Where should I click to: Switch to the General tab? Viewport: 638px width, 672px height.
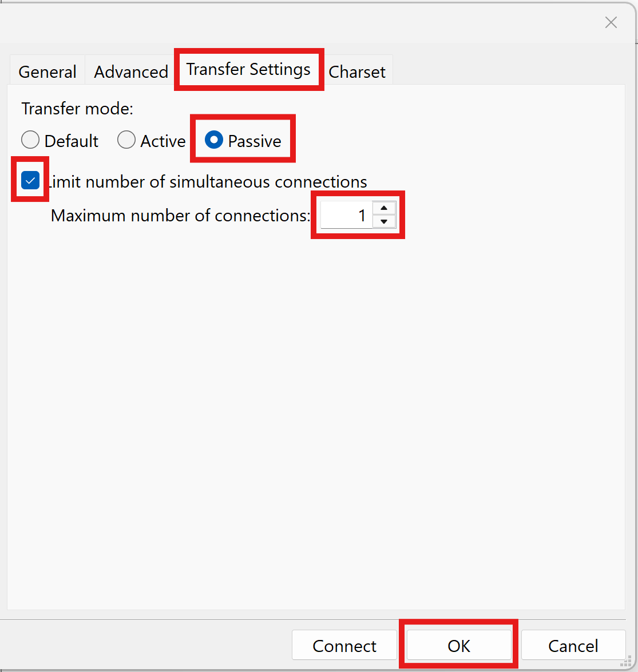(47, 71)
